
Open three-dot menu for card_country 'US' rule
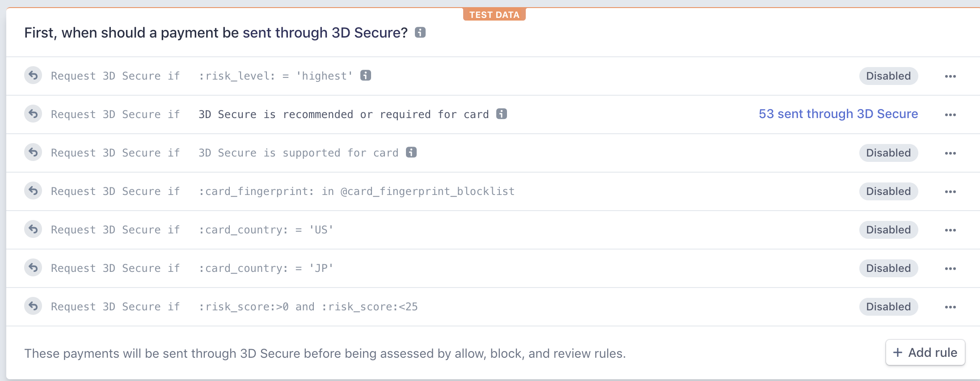tap(950, 230)
